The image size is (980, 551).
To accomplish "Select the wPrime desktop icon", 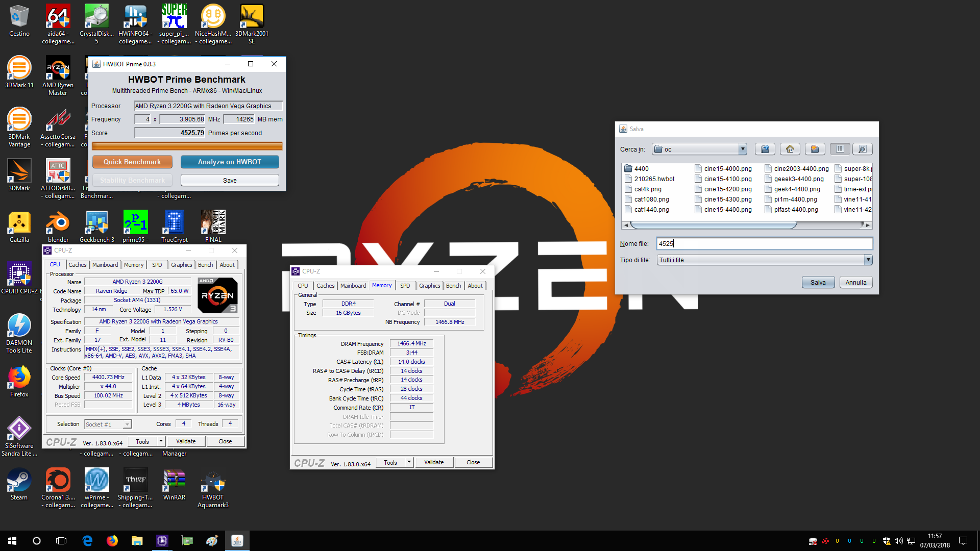I will coord(96,489).
